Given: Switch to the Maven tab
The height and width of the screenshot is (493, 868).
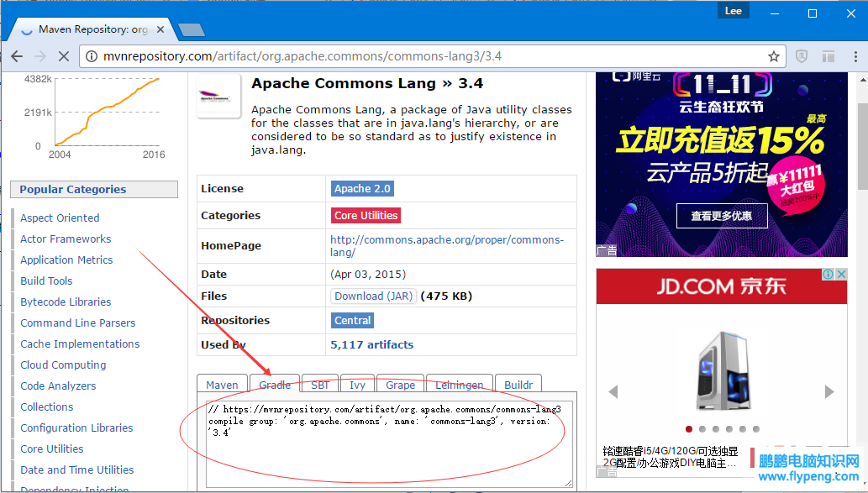Looking at the screenshot, I should click(222, 384).
